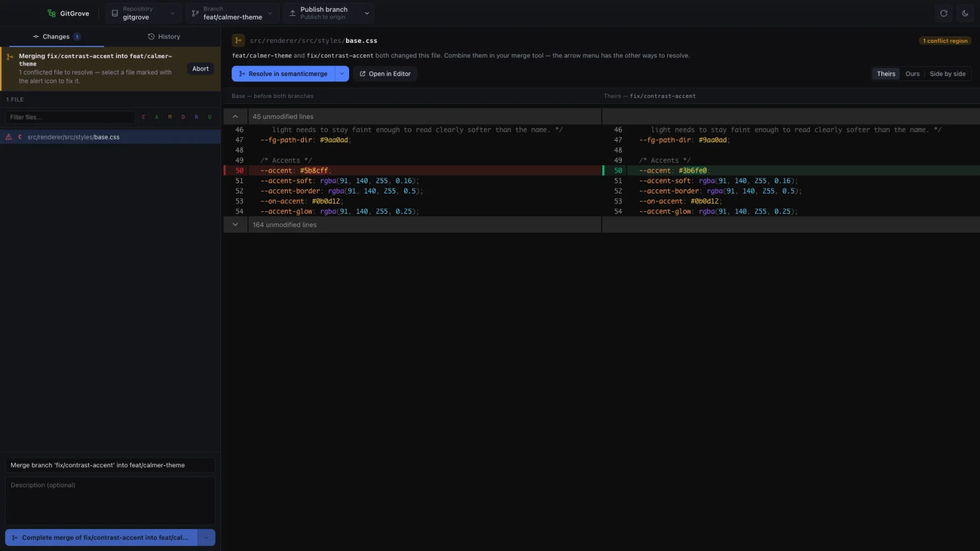Click the #3b6fe0 accent value in Theirs
The width and height of the screenshot is (980, 551).
[x=693, y=171]
